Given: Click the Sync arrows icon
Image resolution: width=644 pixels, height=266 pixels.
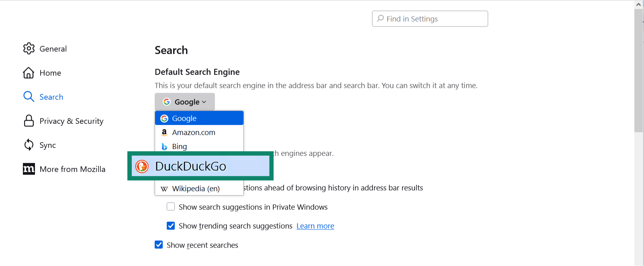Looking at the screenshot, I should coord(29,145).
